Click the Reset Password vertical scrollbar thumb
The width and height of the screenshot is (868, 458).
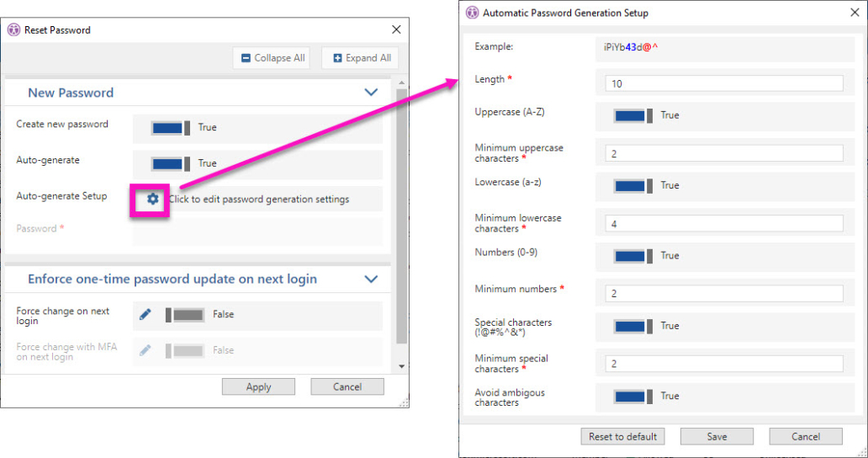[x=402, y=216]
